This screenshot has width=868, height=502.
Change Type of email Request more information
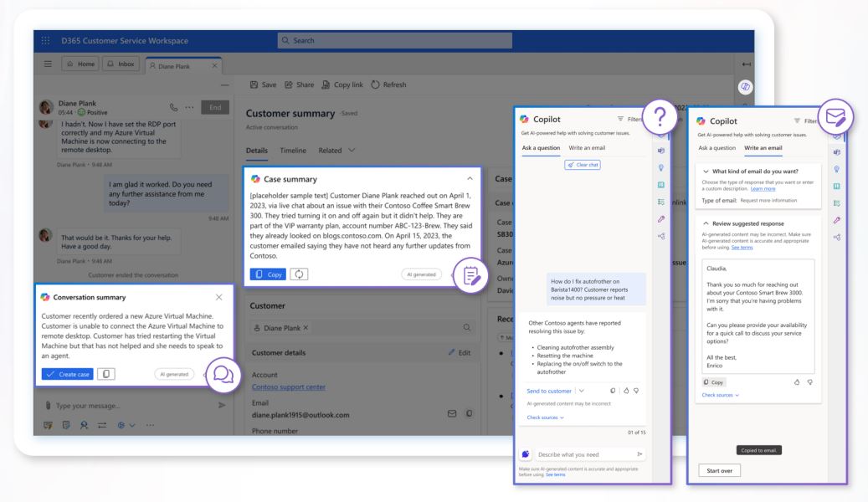768,200
